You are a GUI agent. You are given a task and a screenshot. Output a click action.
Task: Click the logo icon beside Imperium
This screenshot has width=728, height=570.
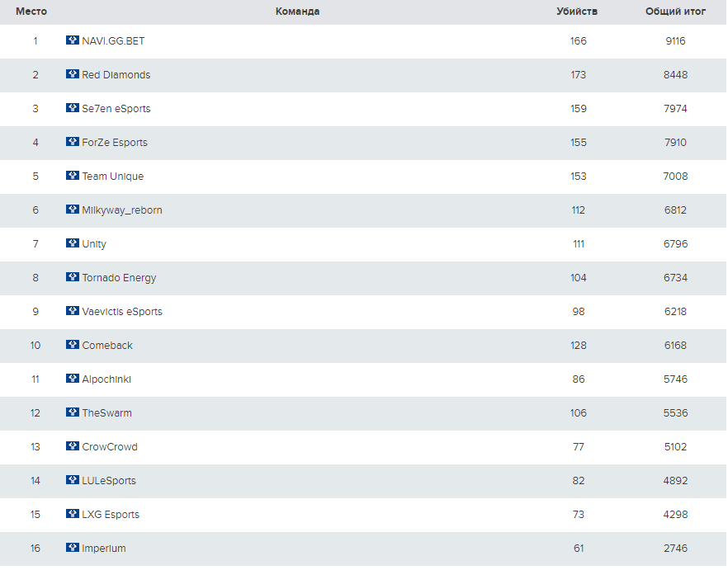point(73,548)
